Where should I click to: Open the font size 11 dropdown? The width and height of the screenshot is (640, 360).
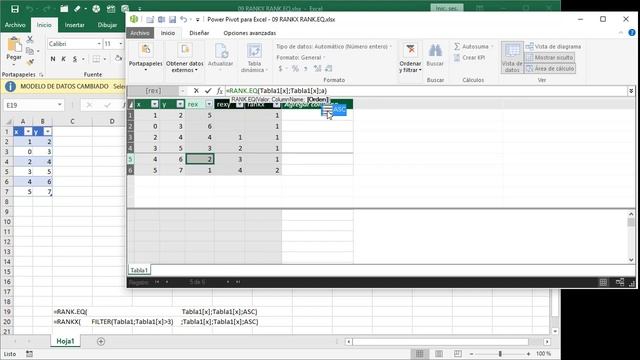click(x=121, y=44)
